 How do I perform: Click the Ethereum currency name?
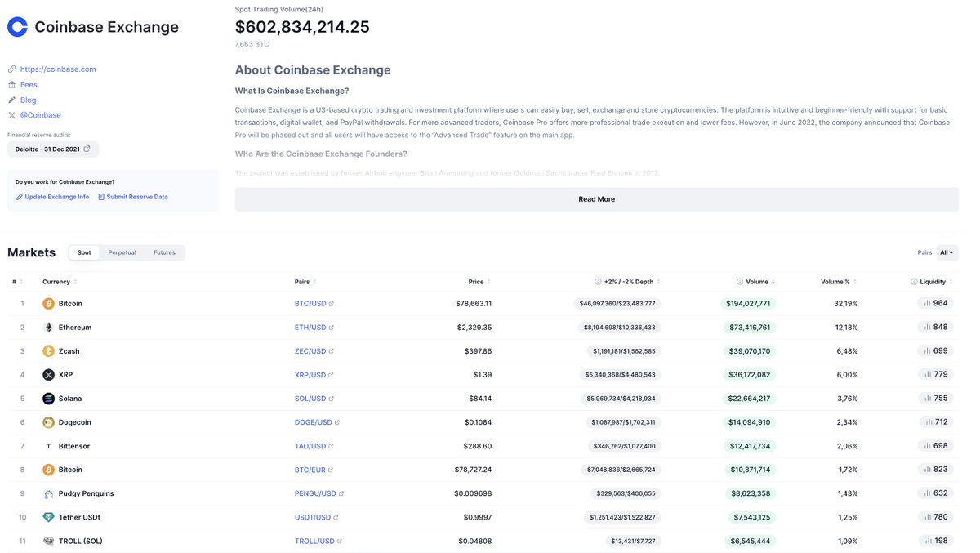click(75, 328)
